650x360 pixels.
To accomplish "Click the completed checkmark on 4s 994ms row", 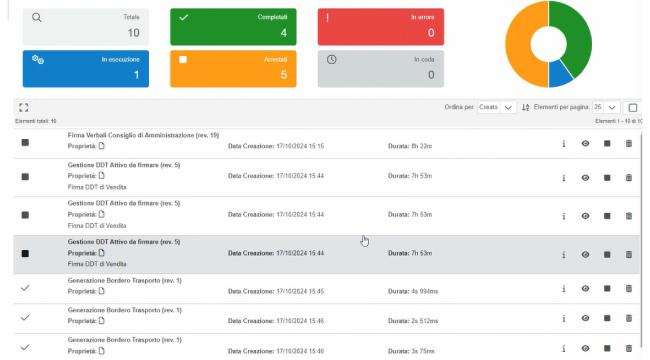I will [x=25, y=288].
